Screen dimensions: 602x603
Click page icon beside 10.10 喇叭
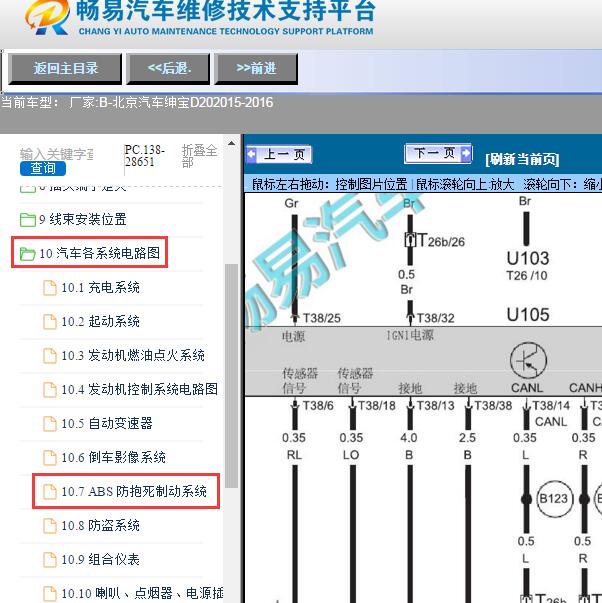click(x=50, y=594)
